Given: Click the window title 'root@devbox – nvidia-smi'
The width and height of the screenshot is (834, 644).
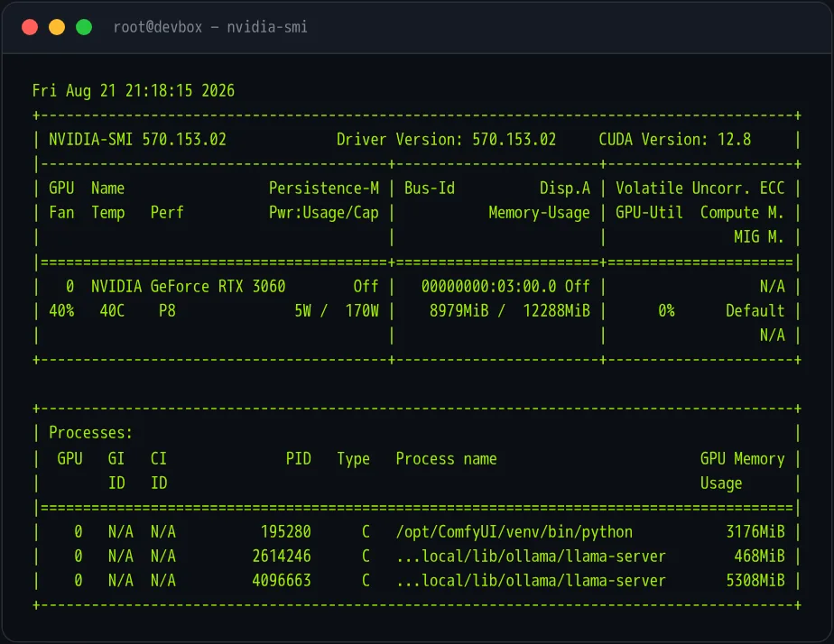Looking at the screenshot, I should tap(210, 27).
